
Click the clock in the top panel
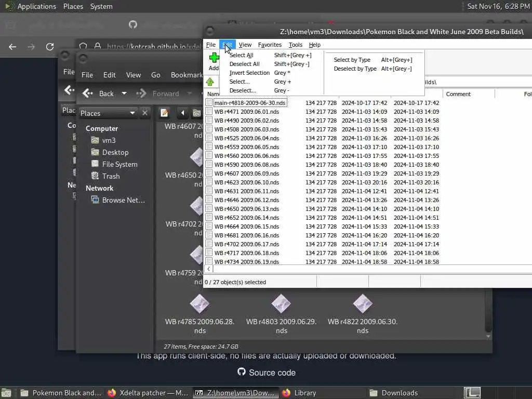pyautogui.click(x=498, y=6)
